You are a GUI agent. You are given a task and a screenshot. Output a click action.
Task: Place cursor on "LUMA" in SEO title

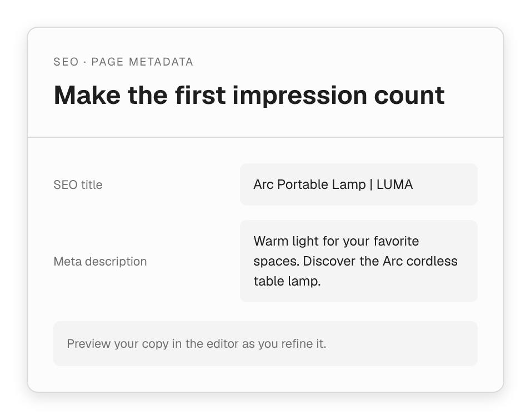pyautogui.click(x=394, y=184)
